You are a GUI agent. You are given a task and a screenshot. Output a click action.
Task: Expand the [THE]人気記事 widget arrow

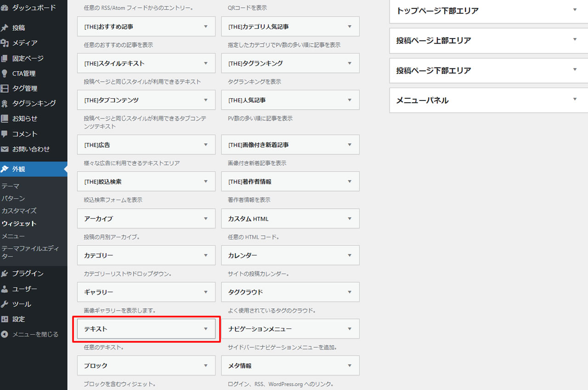[x=350, y=100]
